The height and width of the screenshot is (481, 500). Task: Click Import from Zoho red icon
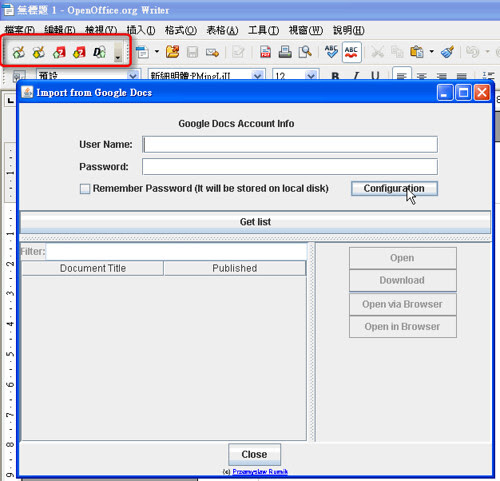pyautogui.click(x=79, y=52)
